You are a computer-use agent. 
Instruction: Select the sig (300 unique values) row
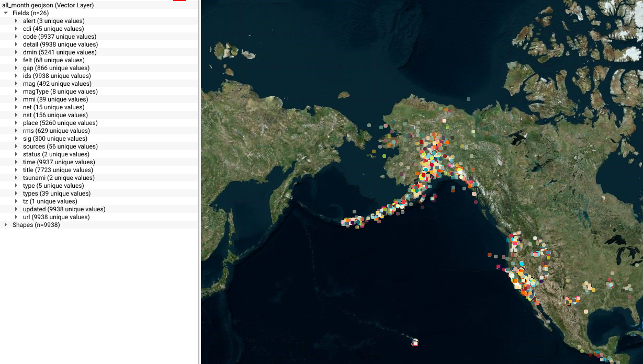pyautogui.click(x=55, y=139)
